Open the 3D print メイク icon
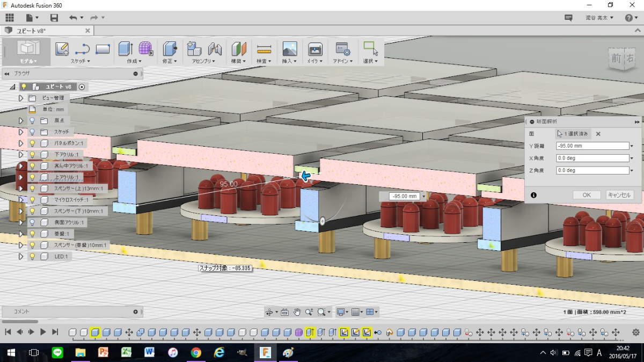 pos(315,49)
